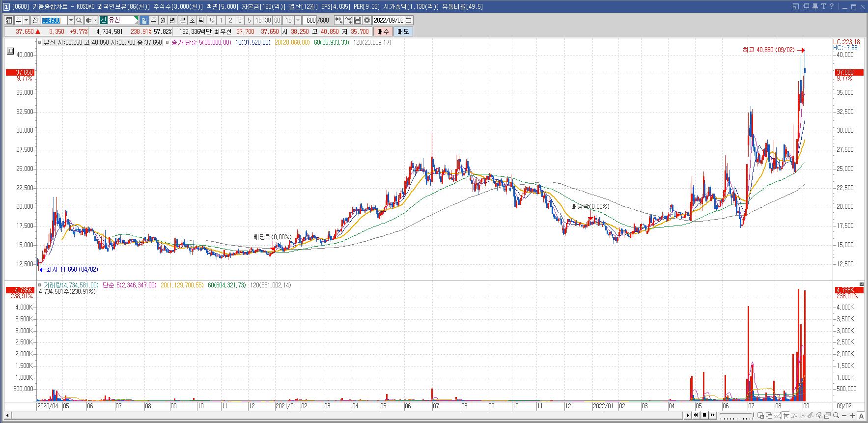Open the dropdown arrow next to speaker icon

coord(95,20)
